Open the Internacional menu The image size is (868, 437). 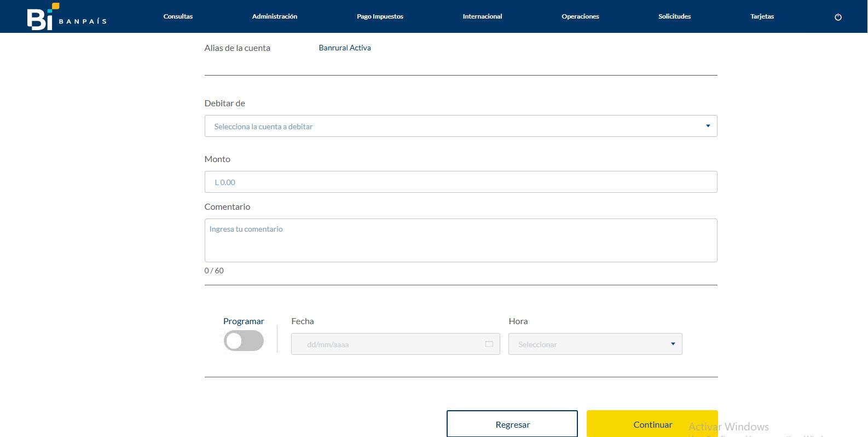(482, 16)
